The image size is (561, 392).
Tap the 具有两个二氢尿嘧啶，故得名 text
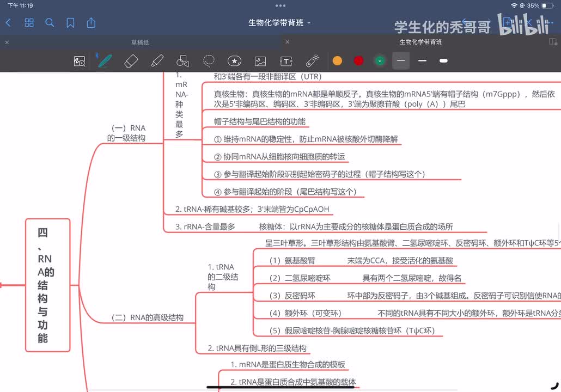coord(412,278)
